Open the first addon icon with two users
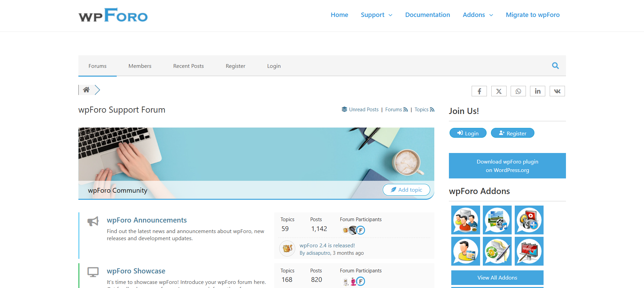Viewport: 644px width, 288px height. pos(466,220)
